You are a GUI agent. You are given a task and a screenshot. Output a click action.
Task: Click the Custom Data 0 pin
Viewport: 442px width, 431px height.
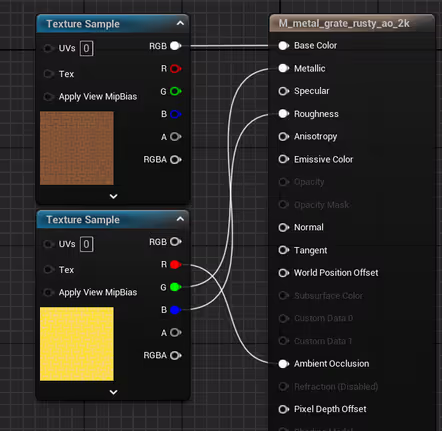(x=284, y=318)
